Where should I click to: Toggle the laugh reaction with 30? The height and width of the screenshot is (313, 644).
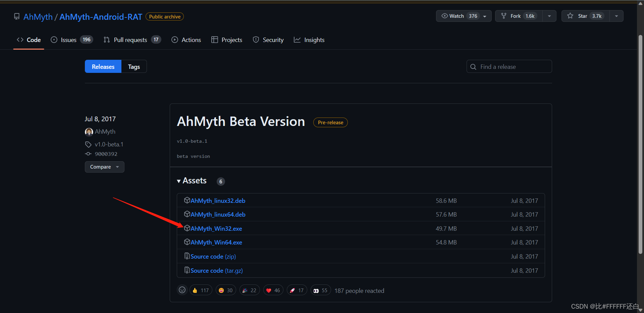[x=226, y=290]
